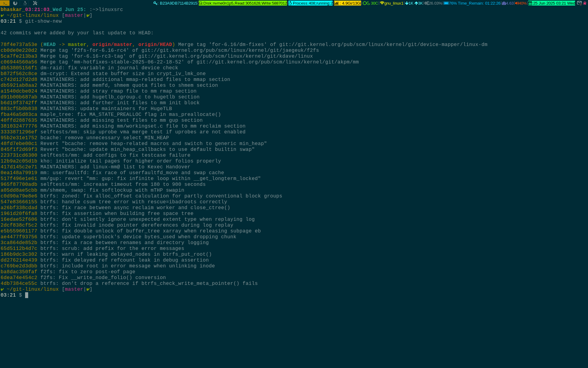Click the red origin/HEAD ref label
The height and width of the screenshot is (368, 588).
pyautogui.click(x=155, y=44)
